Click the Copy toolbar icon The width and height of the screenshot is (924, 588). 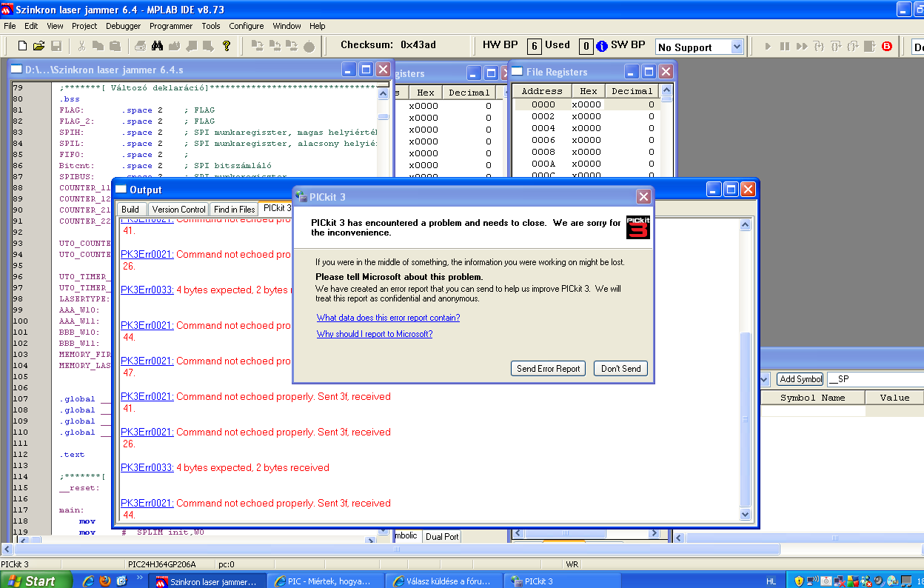tap(98, 46)
